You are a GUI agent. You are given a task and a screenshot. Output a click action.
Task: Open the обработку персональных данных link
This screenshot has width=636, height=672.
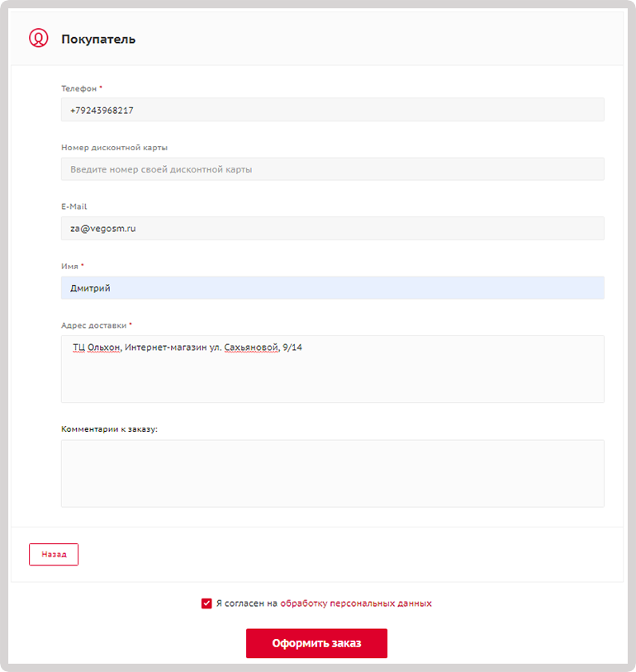(x=356, y=603)
